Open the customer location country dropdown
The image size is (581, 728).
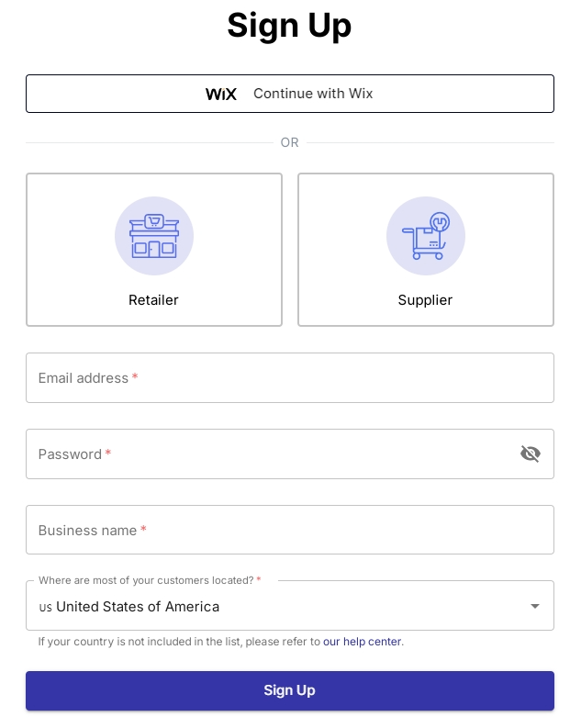(289, 606)
